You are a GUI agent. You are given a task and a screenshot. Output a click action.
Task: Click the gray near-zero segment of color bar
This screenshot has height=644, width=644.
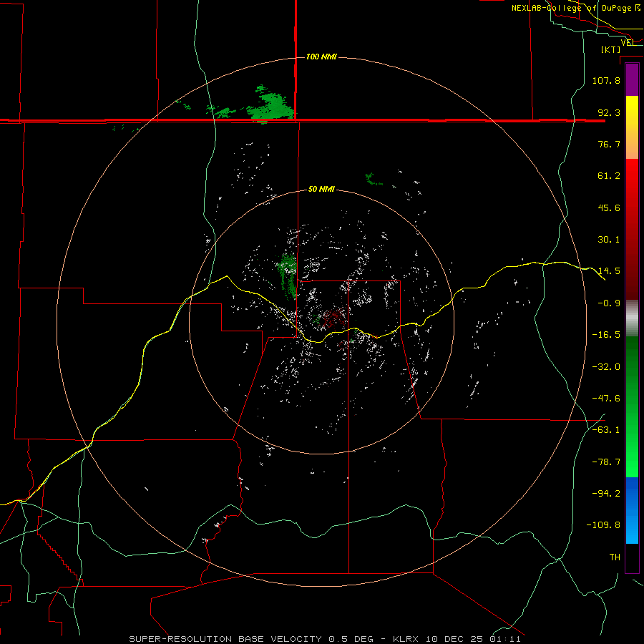pos(632,318)
